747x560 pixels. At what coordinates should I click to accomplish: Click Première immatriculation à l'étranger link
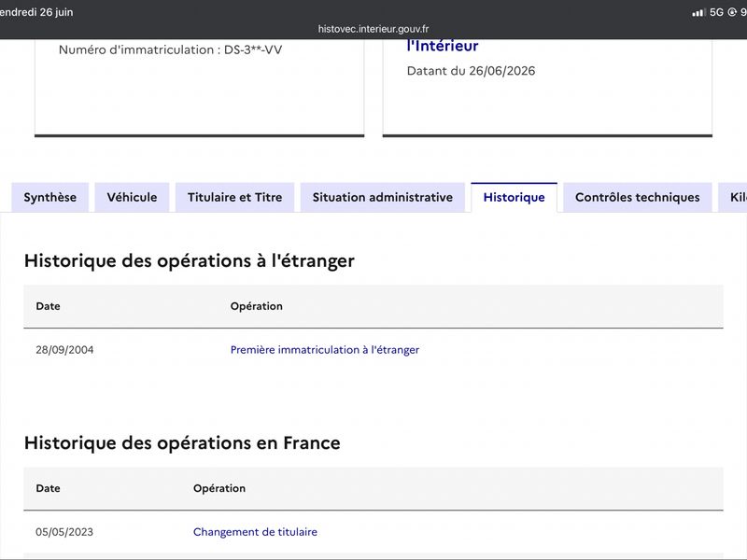[325, 350]
